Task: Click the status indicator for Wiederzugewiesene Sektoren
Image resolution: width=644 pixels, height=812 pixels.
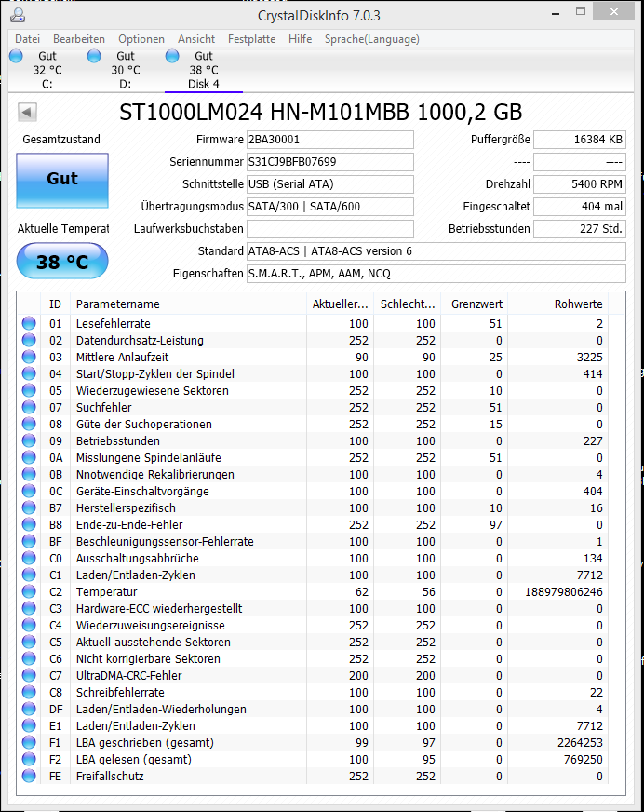Action: point(28,390)
